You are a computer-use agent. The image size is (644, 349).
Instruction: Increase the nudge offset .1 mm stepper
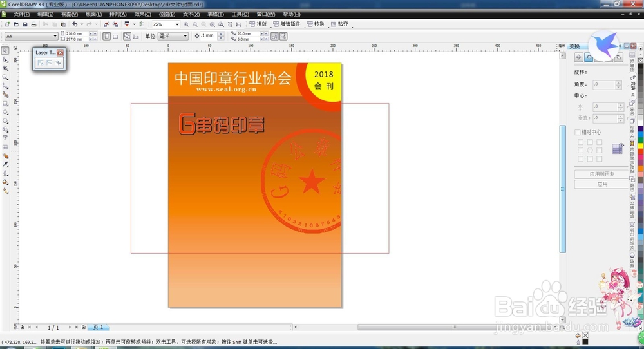point(220,33)
